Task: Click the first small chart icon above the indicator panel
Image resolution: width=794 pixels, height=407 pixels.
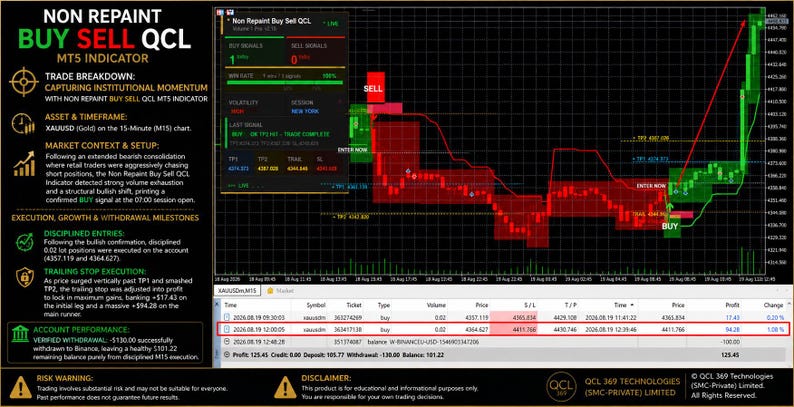Action: [221, 12]
